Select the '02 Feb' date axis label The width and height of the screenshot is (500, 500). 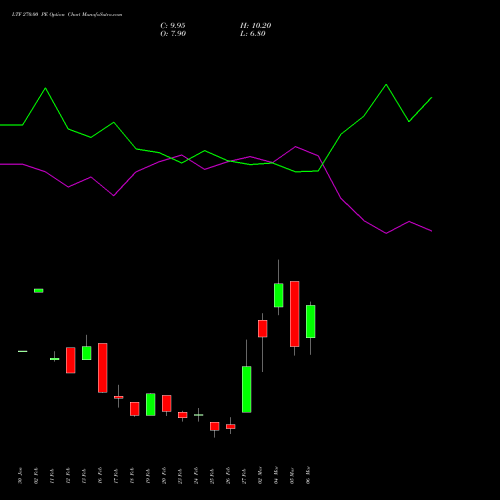click(36, 476)
